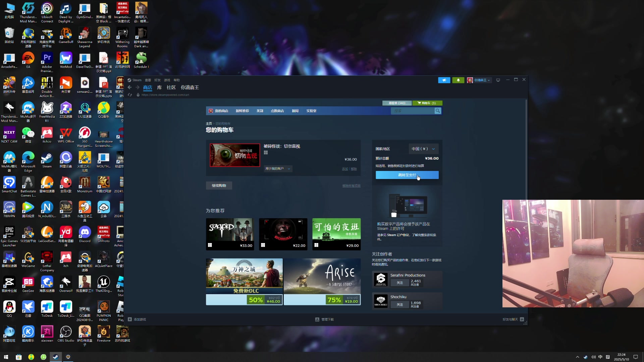Viewport: 644px width, 362px height.
Task: Follow Serafini Productions with 关注 button
Action: point(400,283)
